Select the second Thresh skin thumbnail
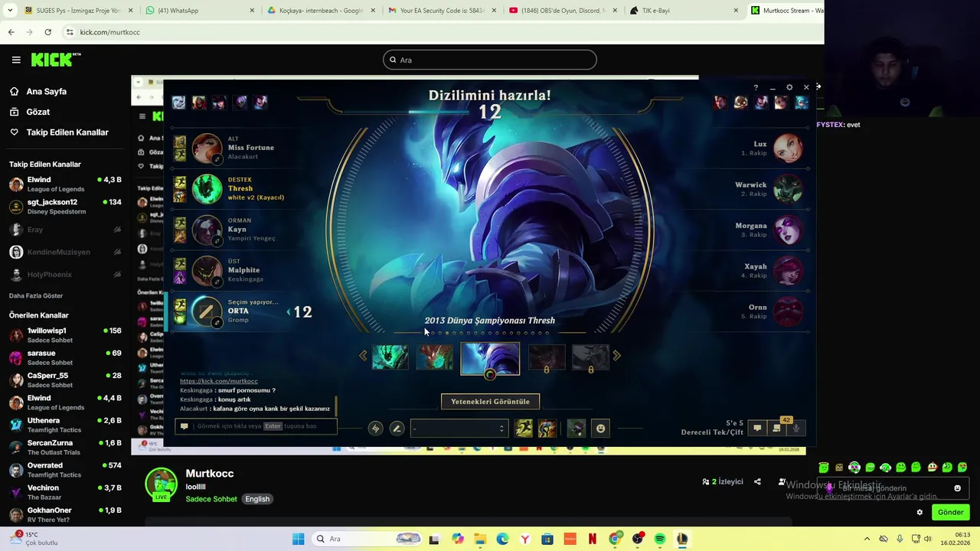Screen dimensions: 980x551 tap(434, 357)
